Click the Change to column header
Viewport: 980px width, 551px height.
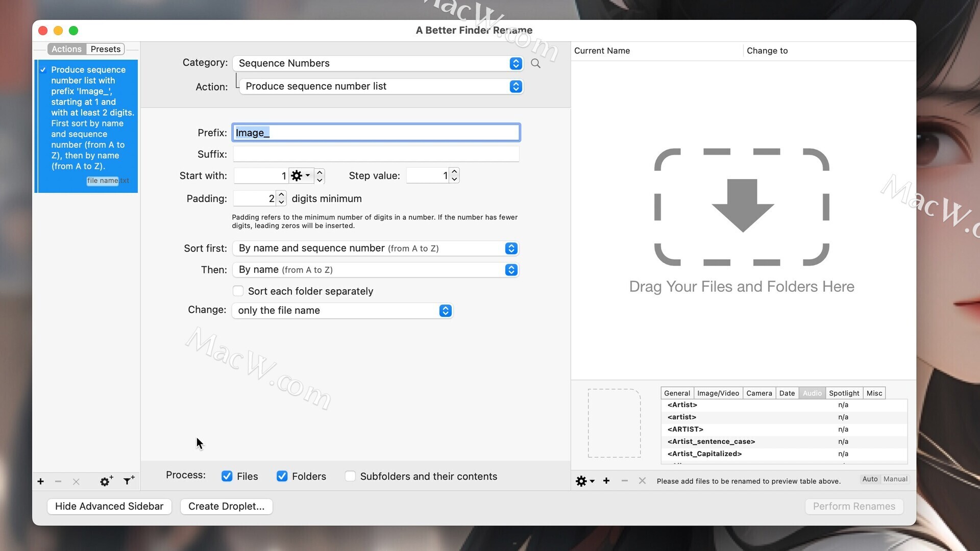829,51
